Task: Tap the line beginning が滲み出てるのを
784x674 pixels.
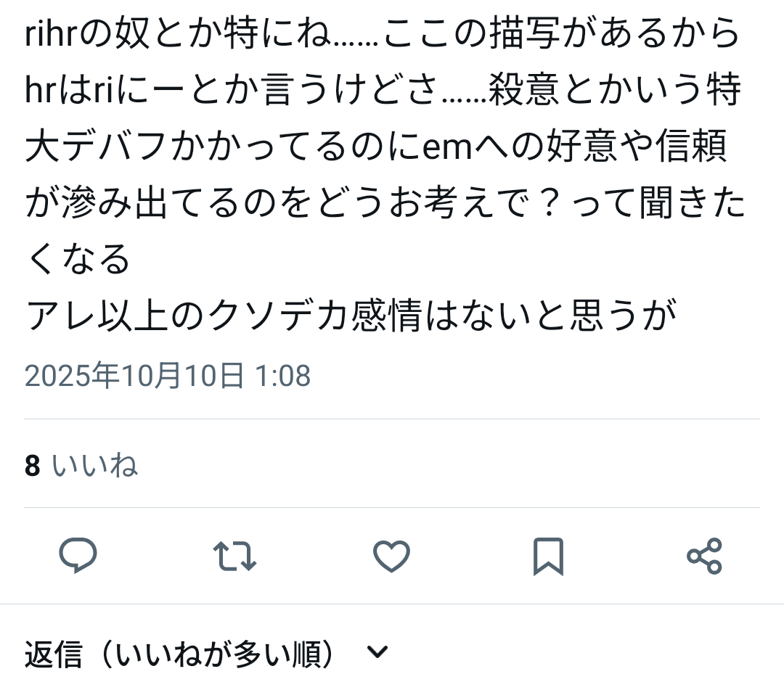Action: pyautogui.click(x=385, y=202)
